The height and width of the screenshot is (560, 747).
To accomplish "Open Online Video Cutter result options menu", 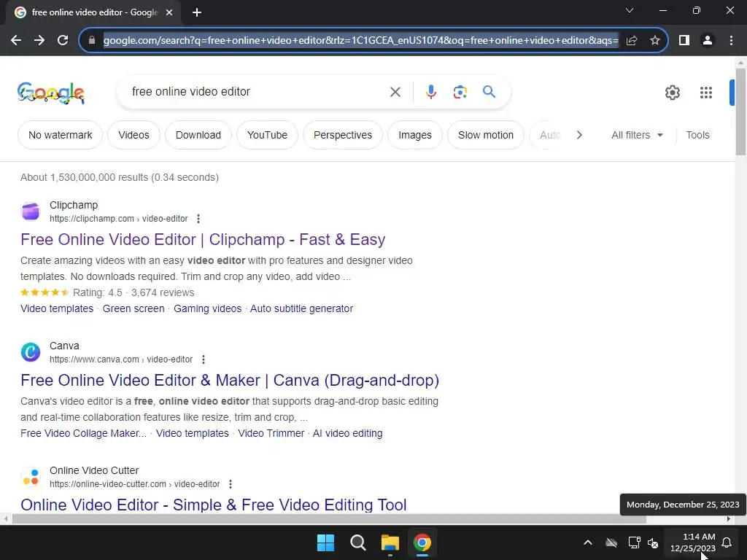I will click(x=231, y=484).
